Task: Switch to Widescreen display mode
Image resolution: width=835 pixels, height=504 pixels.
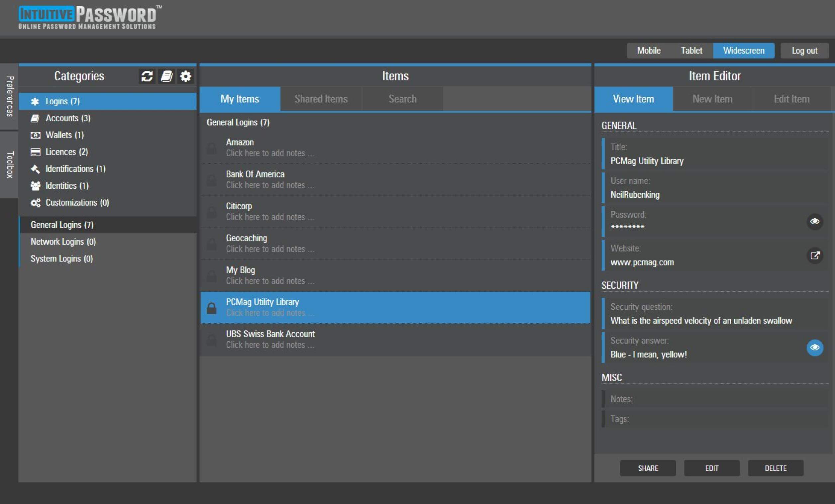Action: pos(744,50)
